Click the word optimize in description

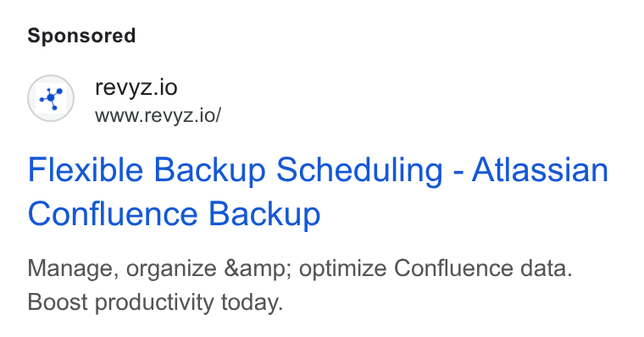(342, 269)
